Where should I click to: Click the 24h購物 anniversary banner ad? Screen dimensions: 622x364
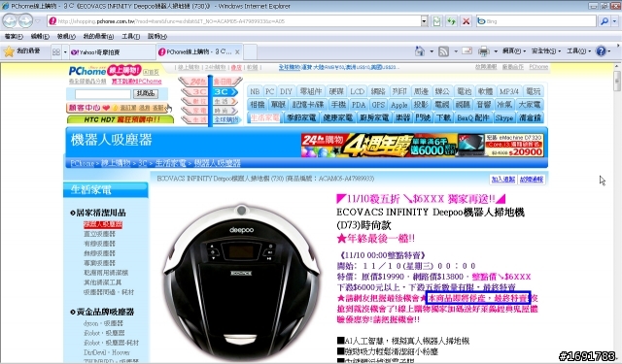click(x=423, y=146)
